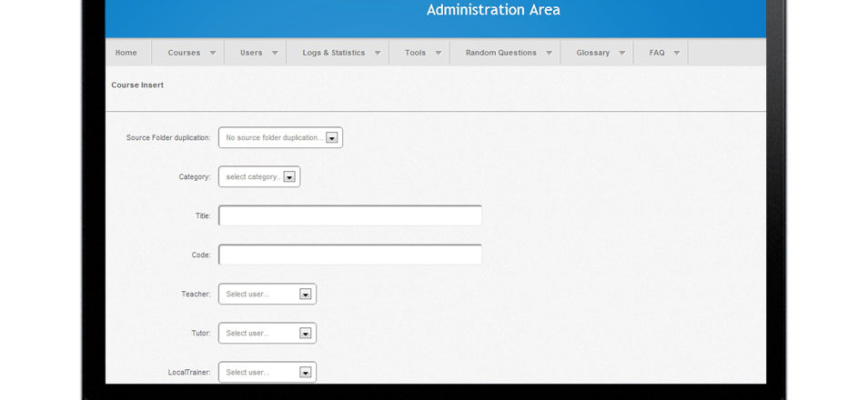
Task: Click the Source Folder duplication label
Action: pos(168,138)
